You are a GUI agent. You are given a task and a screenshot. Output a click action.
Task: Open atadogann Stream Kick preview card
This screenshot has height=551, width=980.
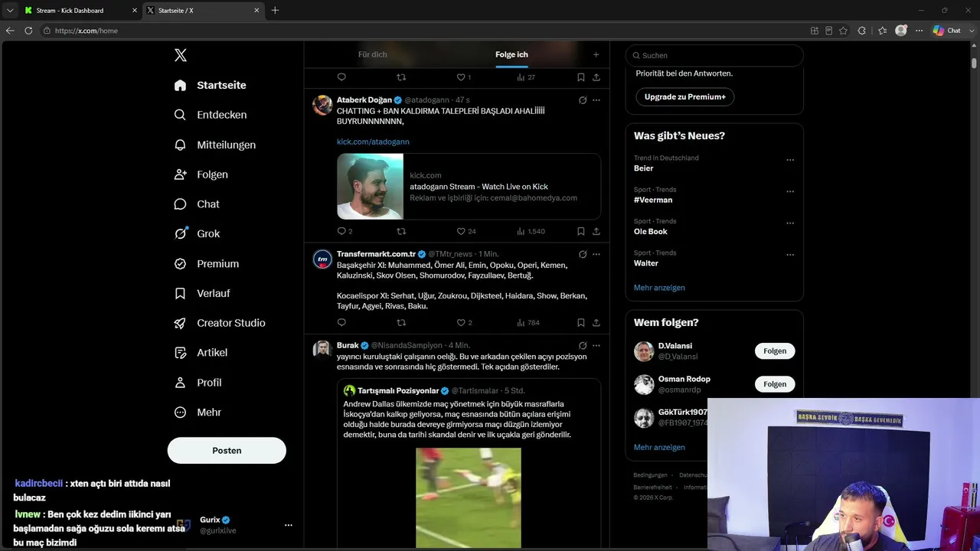[x=469, y=187]
